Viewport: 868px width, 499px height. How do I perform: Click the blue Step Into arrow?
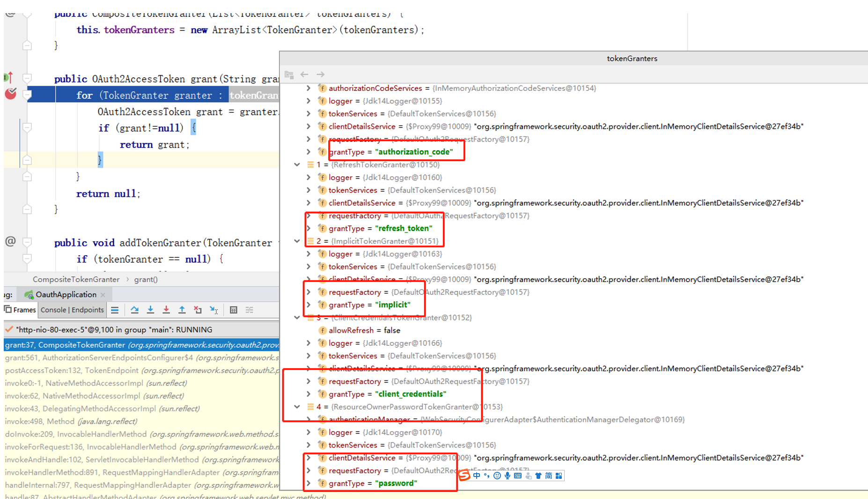[150, 310]
